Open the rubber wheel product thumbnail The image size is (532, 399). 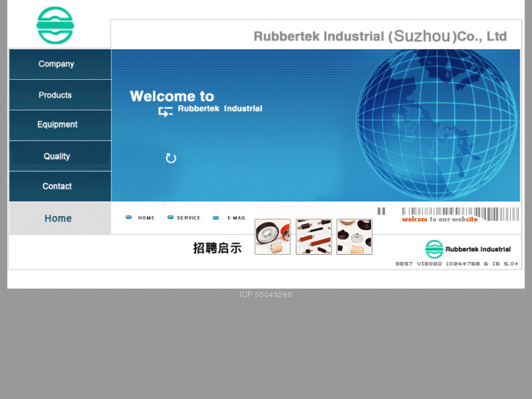click(x=272, y=236)
